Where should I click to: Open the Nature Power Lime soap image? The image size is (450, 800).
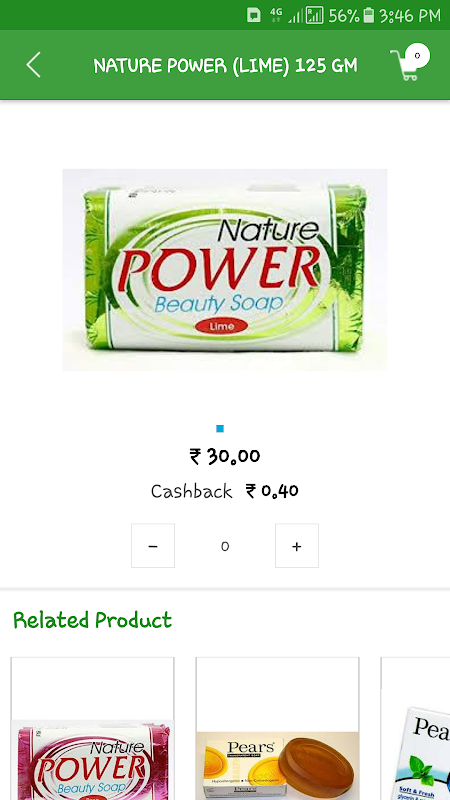click(224, 269)
